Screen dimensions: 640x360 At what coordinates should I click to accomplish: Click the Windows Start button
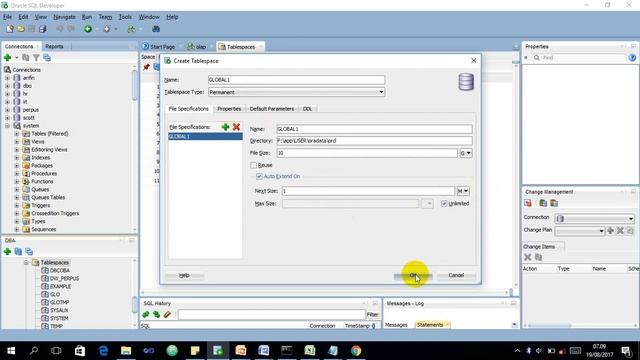[x=11, y=351]
